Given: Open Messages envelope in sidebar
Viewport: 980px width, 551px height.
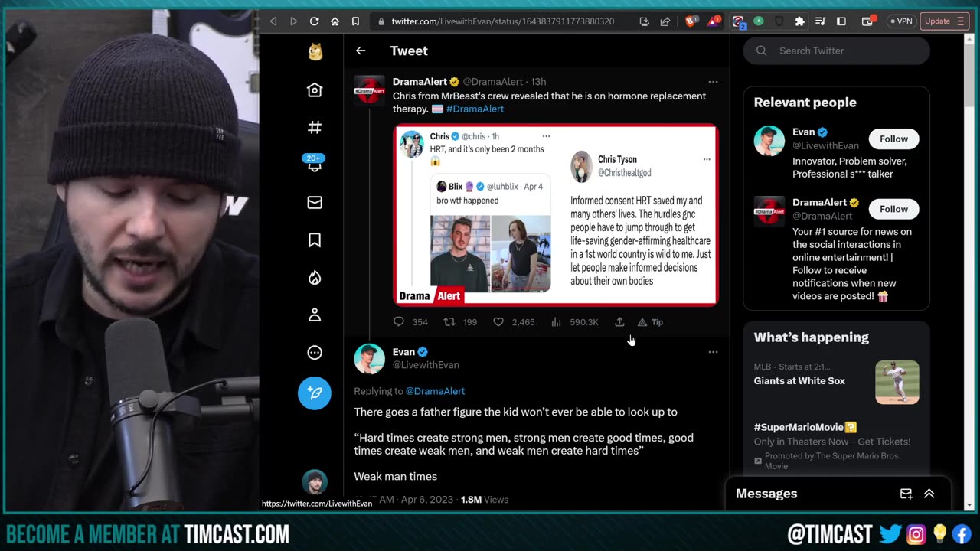Looking at the screenshot, I should (315, 202).
